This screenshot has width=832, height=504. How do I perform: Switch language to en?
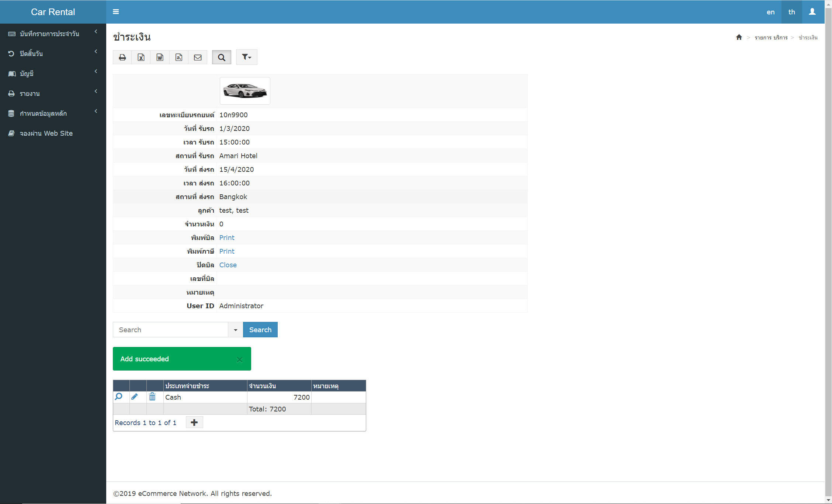click(770, 12)
